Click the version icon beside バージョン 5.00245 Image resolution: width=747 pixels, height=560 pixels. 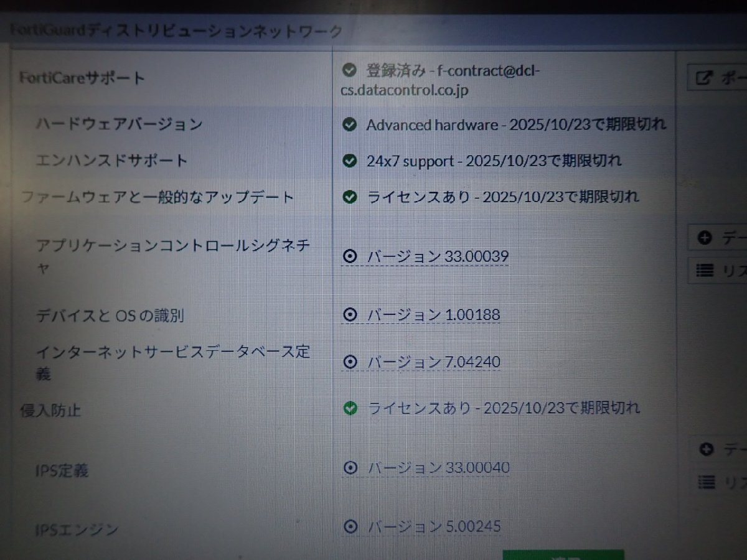(351, 526)
